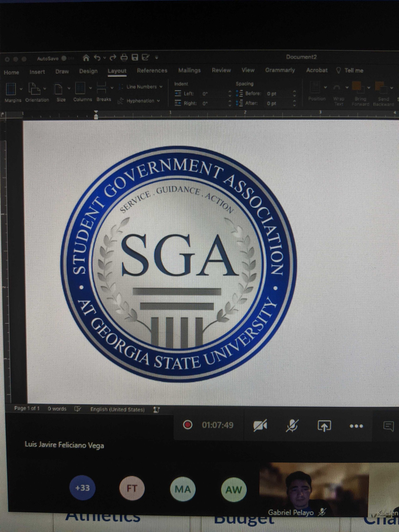Click the MA participant avatar
This screenshot has width=399, height=532.
(182, 489)
